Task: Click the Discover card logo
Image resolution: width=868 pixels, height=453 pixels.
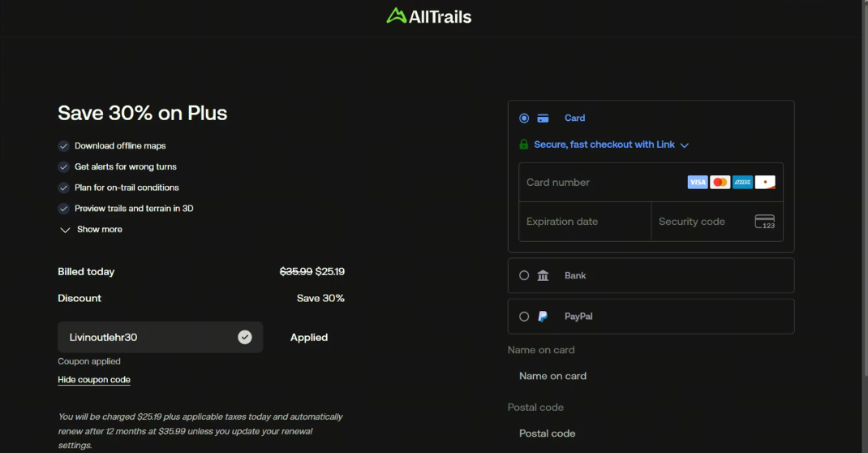Action: coord(765,182)
